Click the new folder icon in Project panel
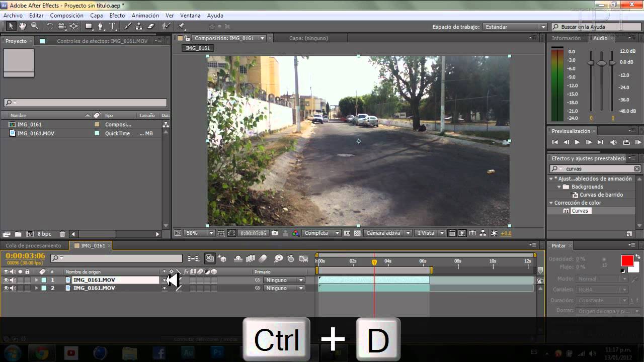 (18, 234)
